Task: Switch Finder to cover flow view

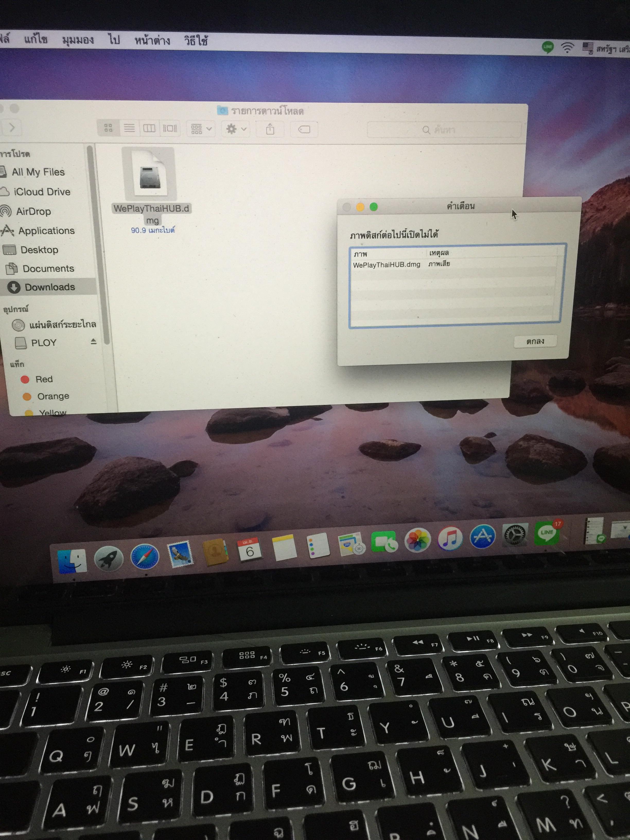Action: click(x=170, y=128)
